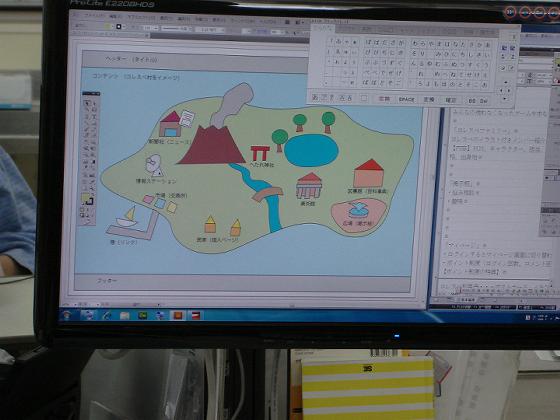Toggle the empty square box in IME pad footer
The width and height of the screenshot is (560, 420).
pos(364,98)
